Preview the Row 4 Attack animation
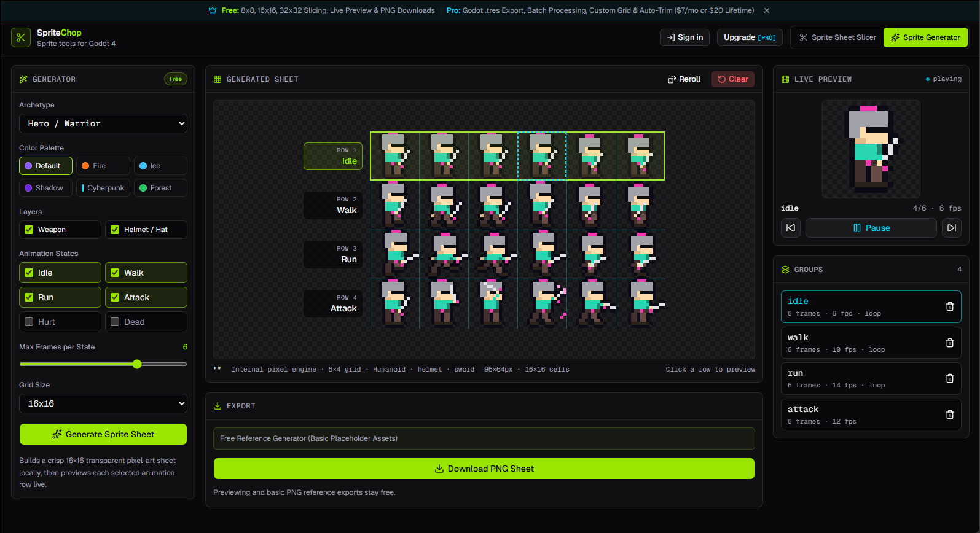 pos(333,303)
